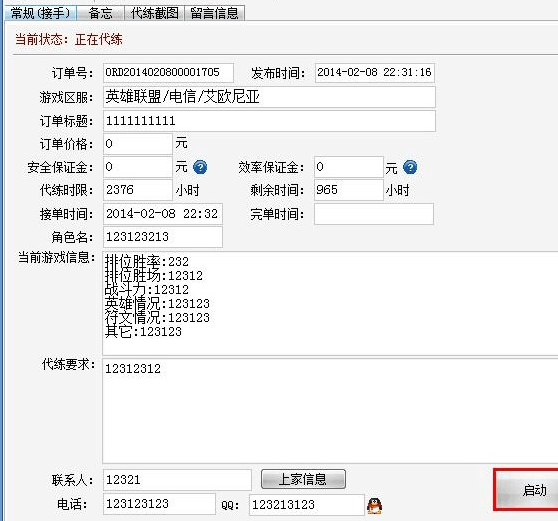Screen dimensions: 558x521
Task: Select the 角色名 input box
Action: (x=163, y=237)
